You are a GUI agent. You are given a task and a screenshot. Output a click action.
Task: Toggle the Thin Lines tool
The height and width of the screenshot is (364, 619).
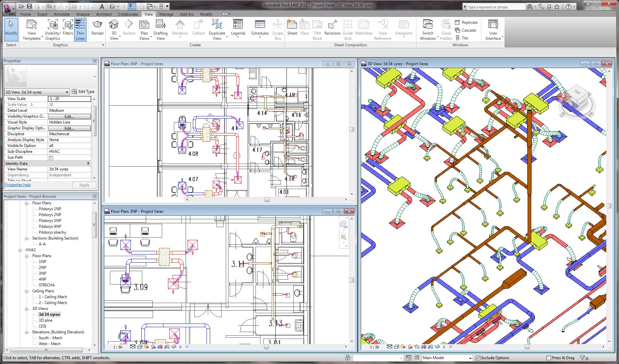[80, 29]
